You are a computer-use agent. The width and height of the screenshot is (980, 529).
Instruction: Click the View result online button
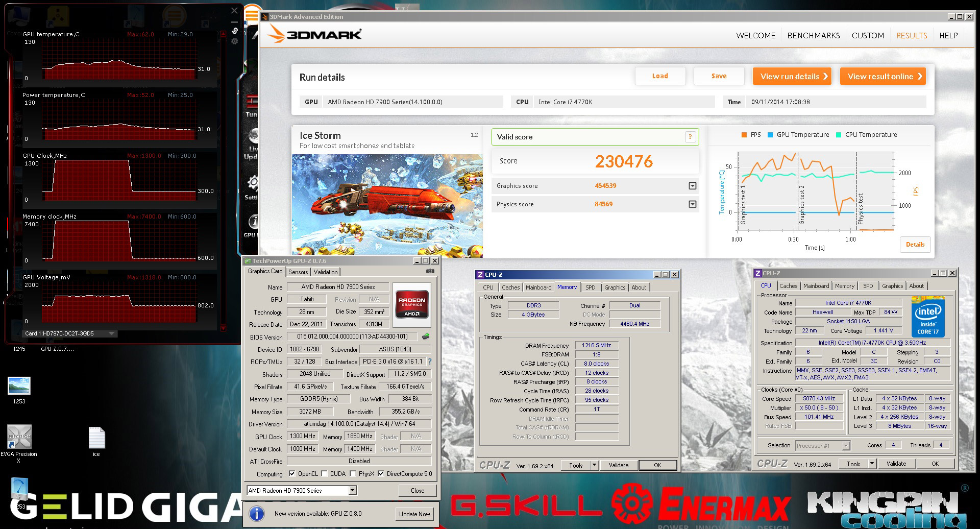883,77
